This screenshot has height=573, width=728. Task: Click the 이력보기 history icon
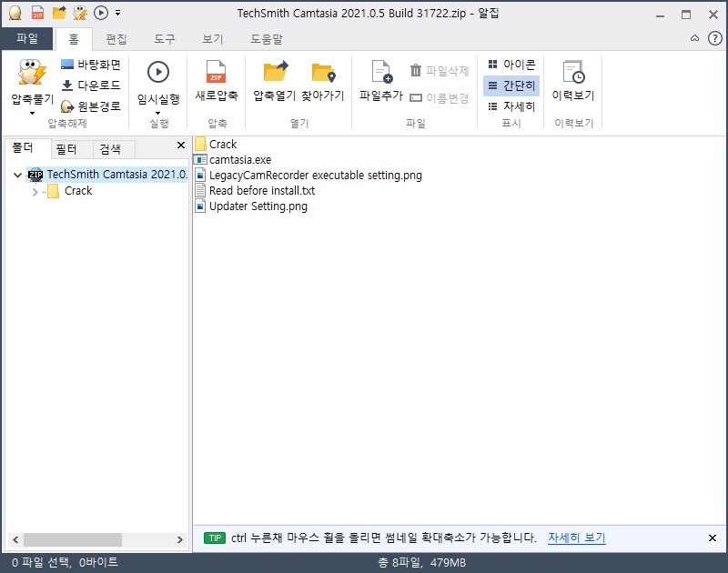click(573, 73)
